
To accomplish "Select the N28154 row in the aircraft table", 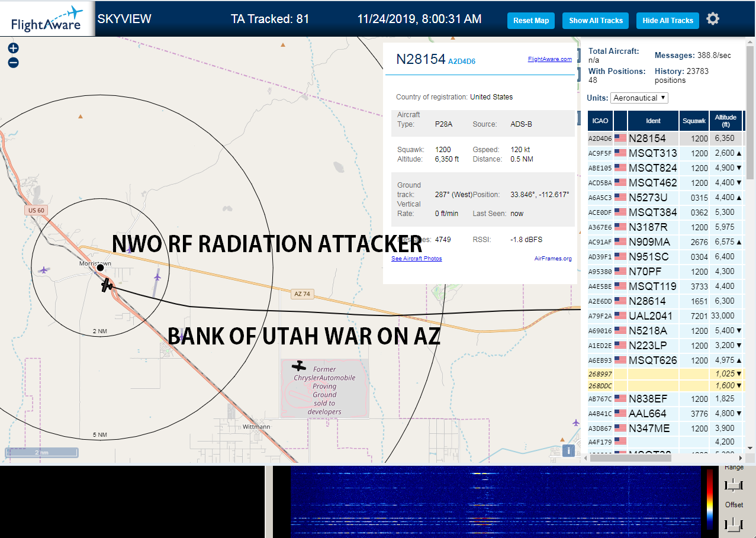I will [665, 138].
